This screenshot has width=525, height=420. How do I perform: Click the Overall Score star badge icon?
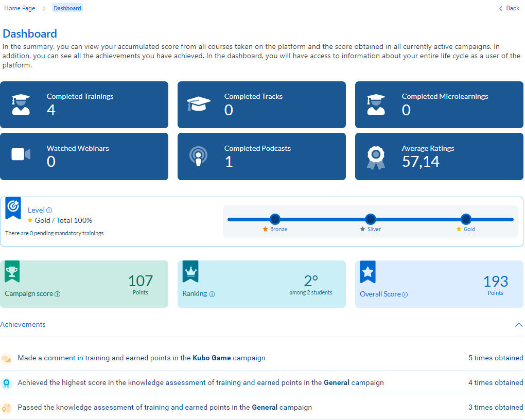pyautogui.click(x=367, y=272)
